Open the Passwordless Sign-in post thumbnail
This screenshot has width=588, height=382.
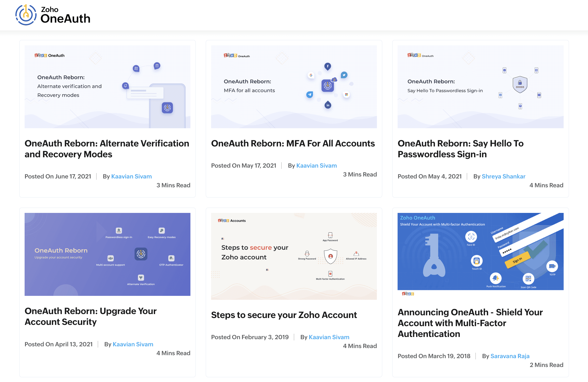point(480,86)
